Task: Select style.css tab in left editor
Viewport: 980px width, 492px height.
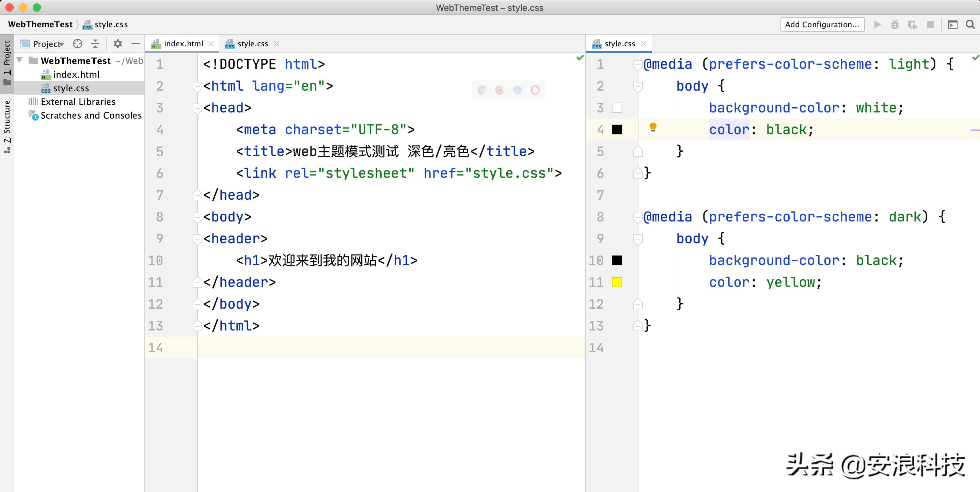Action: click(x=252, y=44)
